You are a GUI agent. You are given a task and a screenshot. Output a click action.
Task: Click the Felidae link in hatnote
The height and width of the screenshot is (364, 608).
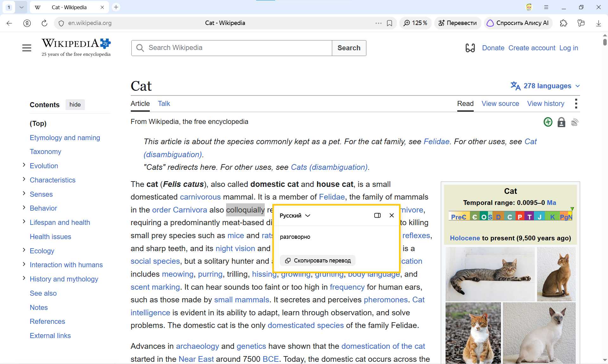[x=436, y=142]
